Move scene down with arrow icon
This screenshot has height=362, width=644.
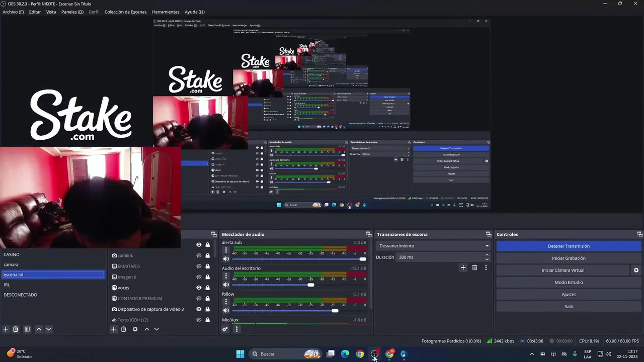click(48, 329)
